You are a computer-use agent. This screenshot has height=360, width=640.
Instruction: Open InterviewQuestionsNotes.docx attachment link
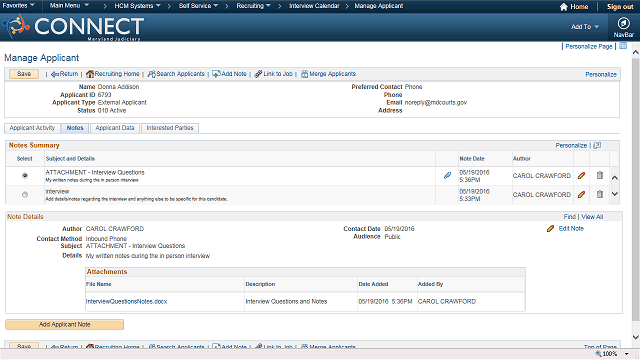(x=127, y=301)
